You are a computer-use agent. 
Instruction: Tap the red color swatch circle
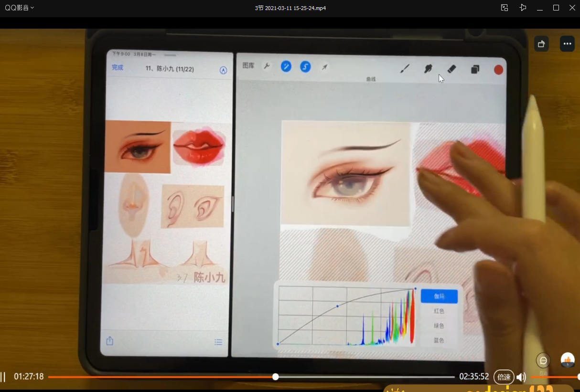[498, 70]
